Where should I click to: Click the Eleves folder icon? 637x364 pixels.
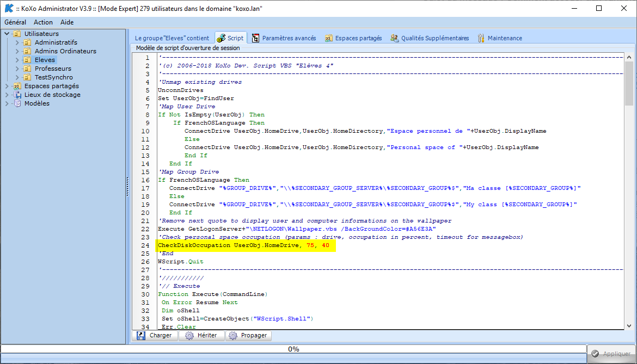pyautogui.click(x=27, y=60)
